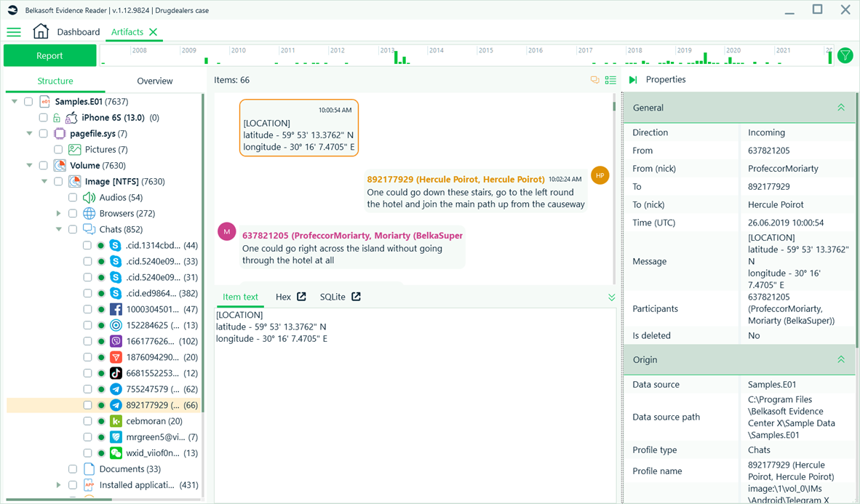Enable the Audios checkbox
860x504 pixels.
[73, 197]
